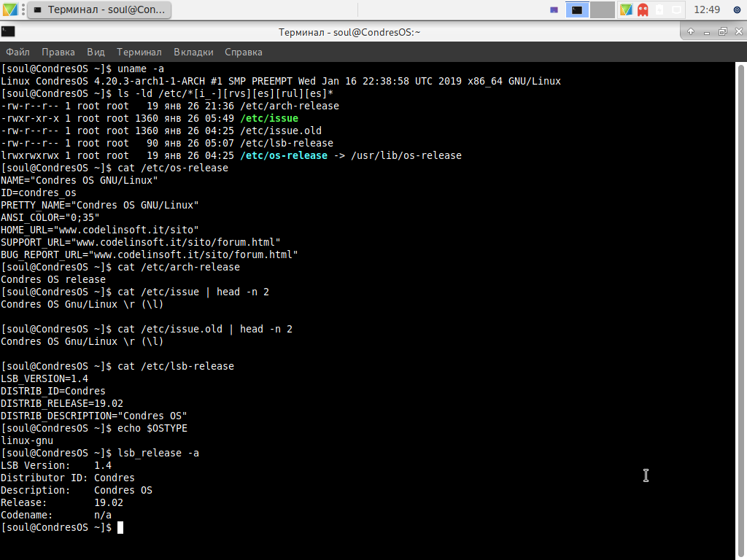Click the terminal window title text
747x560 pixels.
tap(349, 32)
